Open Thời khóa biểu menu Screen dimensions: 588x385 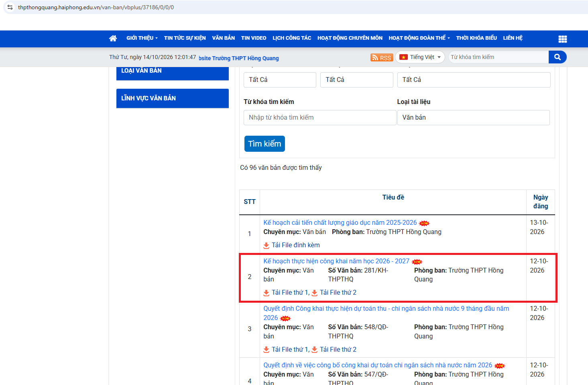pyautogui.click(x=476, y=38)
